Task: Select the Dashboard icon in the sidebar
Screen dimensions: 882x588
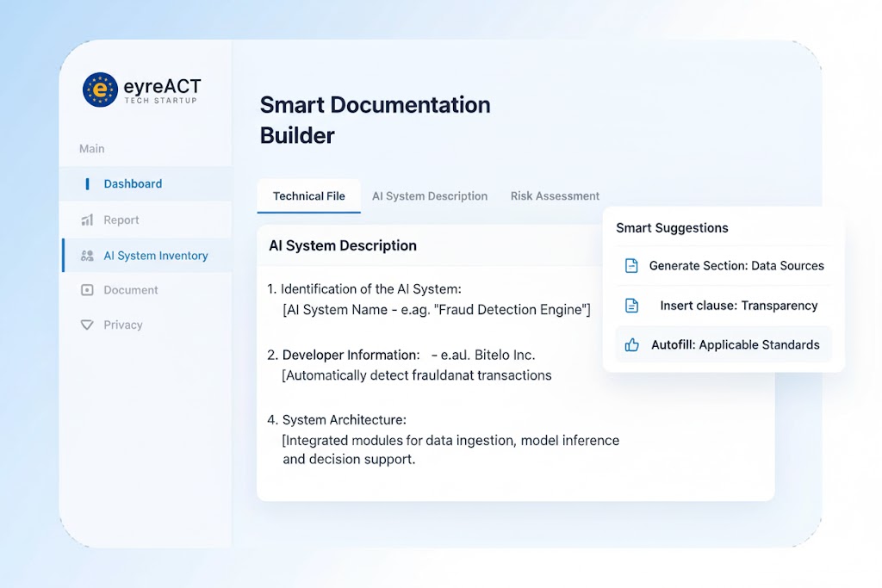Action: pyautogui.click(x=88, y=183)
